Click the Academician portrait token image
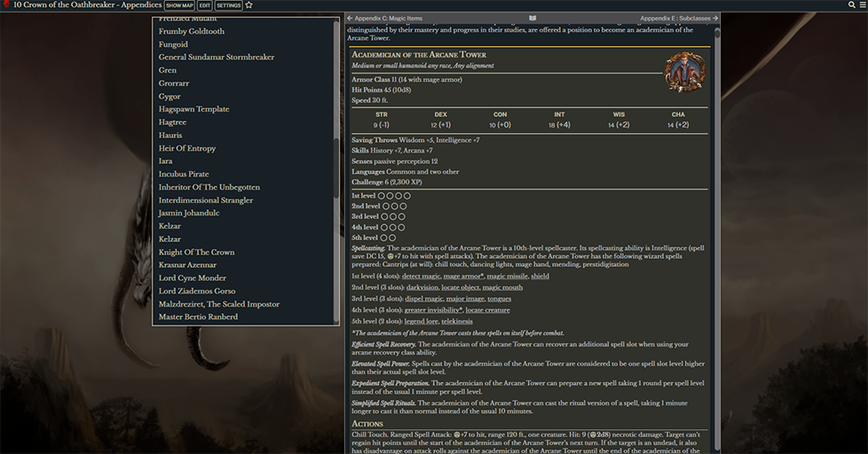Image resolution: width=868 pixels, height=454 pixels. (x=684, y=72)
